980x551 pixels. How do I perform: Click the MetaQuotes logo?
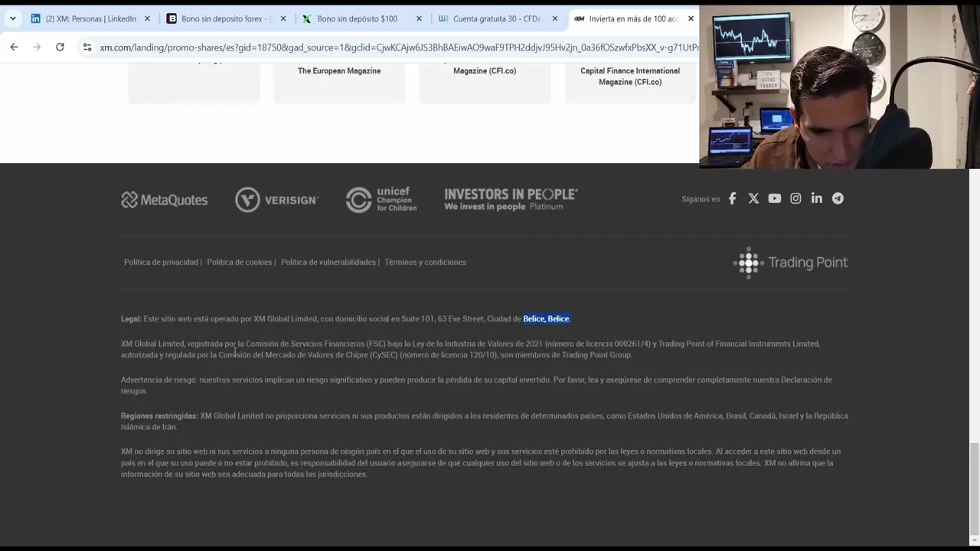(164, 200)
